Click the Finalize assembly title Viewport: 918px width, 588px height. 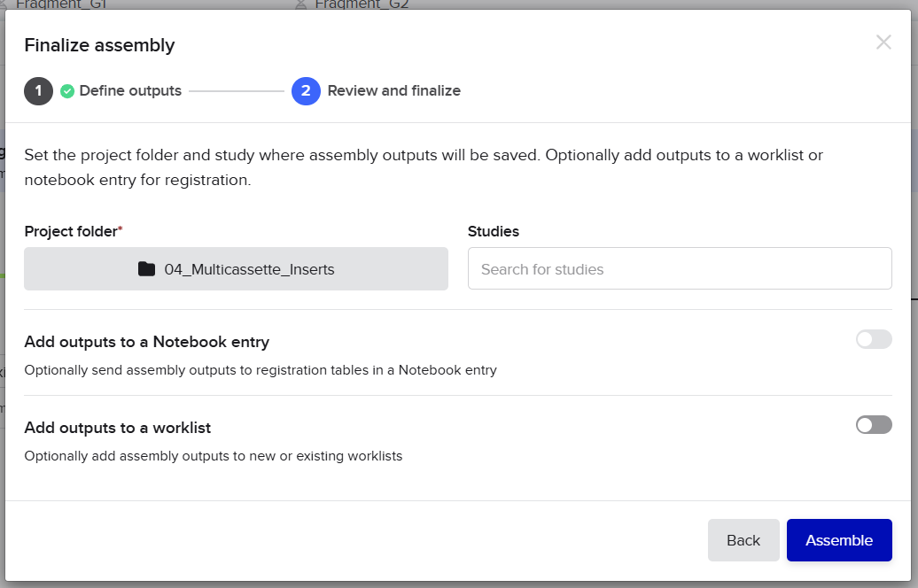coord(99,45)
